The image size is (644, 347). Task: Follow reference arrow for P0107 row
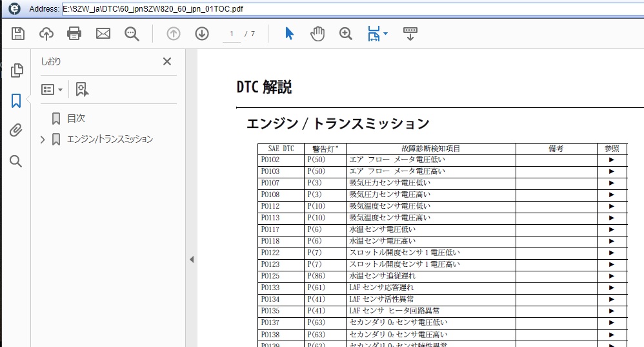point(612,183)
